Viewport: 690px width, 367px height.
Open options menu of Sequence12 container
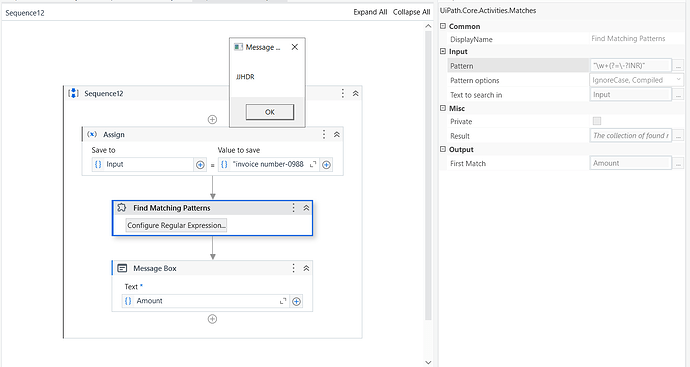pos(342,93)
